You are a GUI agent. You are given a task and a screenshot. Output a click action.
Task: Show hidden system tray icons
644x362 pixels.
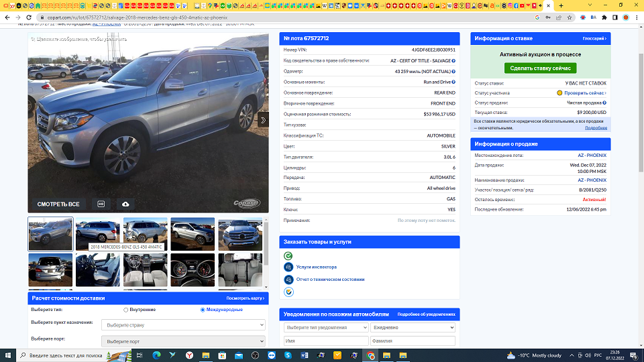pos(572,355)
